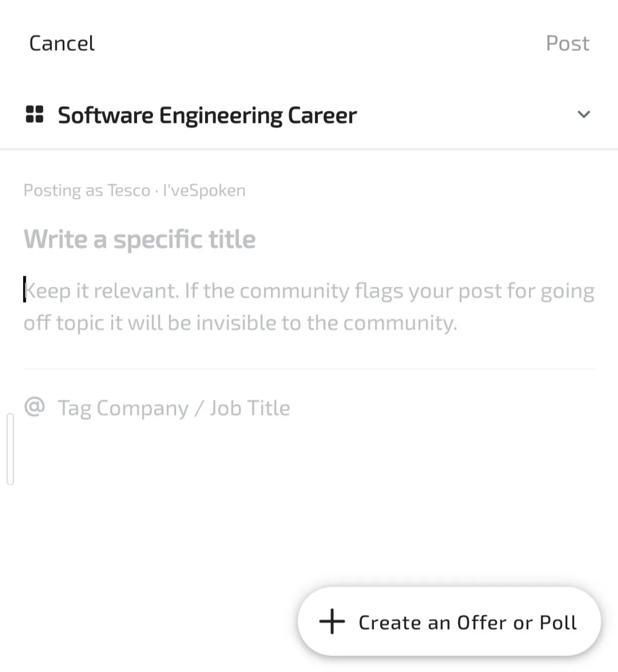Click the 'off topic it will be invisible' line
The image size is (618, 672).
pos(240,323)
